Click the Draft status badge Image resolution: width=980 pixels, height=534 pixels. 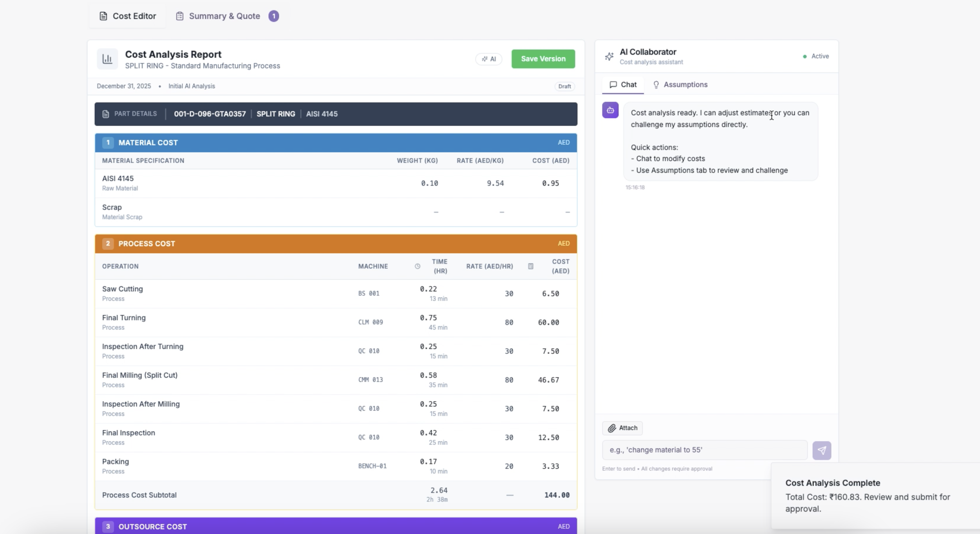click(564, 87)
